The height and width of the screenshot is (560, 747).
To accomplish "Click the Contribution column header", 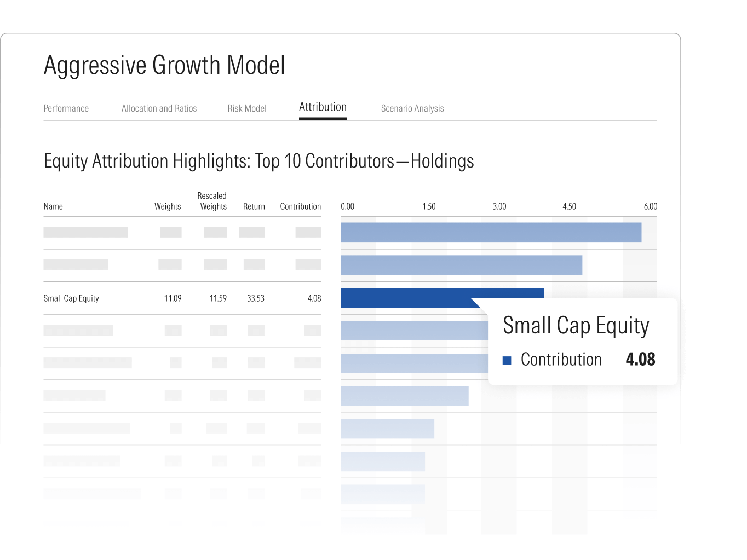I will point(300,206).
